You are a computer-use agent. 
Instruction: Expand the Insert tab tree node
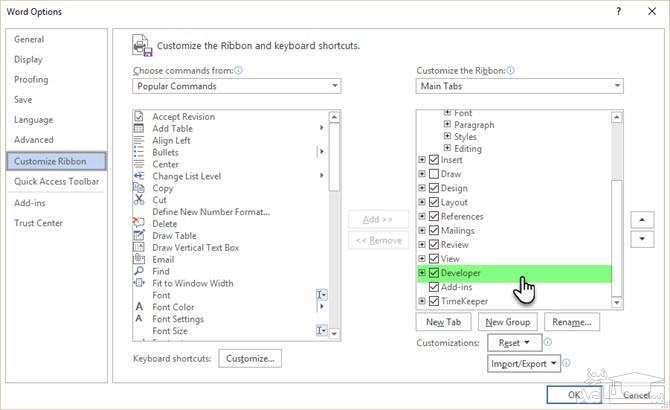point(422,160)
